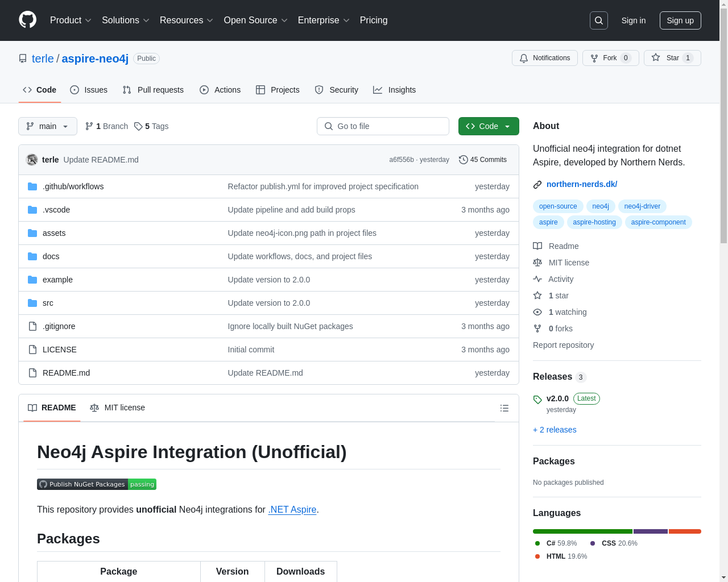Image resolution: width=728 pixels, height=582 pixels.
Task: Click the .vscode folder icon
Action: click(32, 210)
